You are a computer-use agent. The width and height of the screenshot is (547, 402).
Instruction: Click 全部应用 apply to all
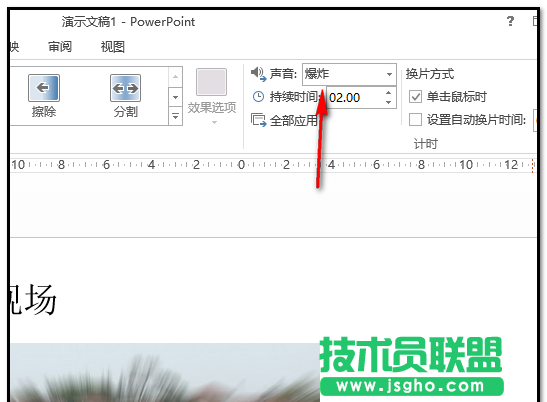click(x=284, y=120)
